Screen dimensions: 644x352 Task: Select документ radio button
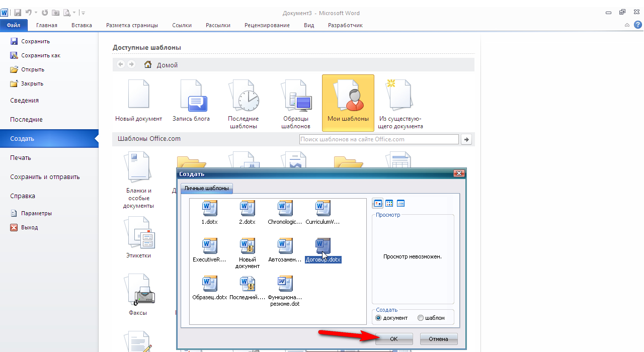click(379, 318)
